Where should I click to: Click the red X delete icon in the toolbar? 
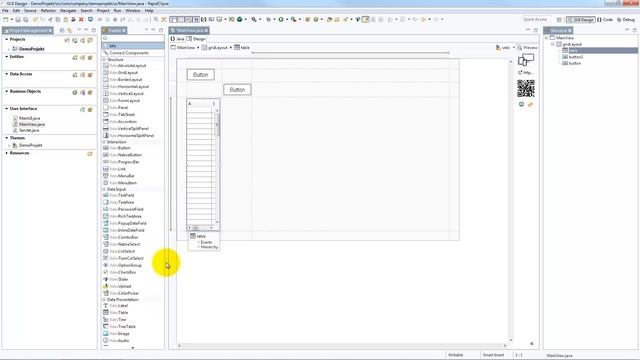click(x=81, y=19)
